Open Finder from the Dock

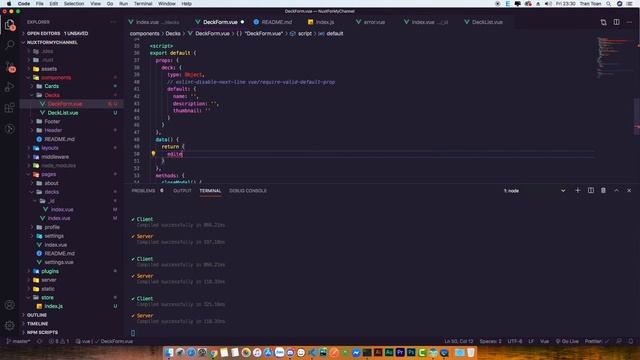169,352
